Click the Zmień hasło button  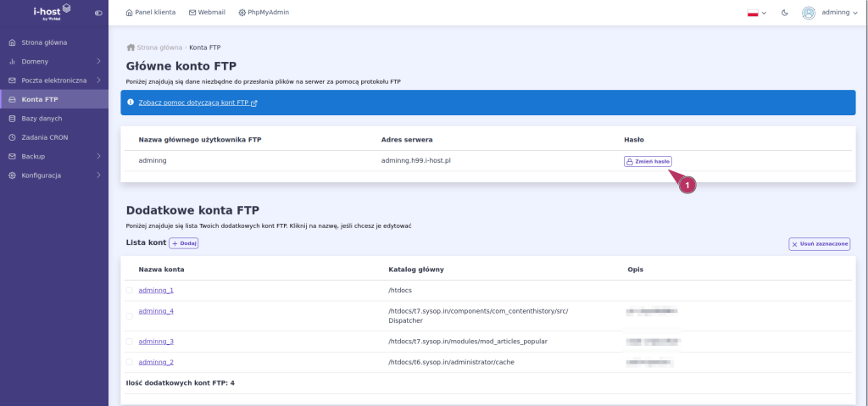click(648, 161)
